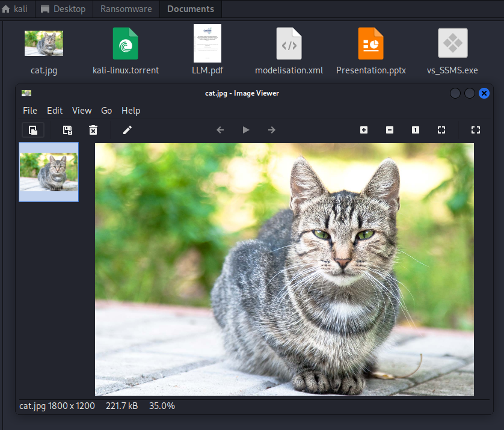This screenshot has height=430, width=504.
Task: Switch to the Ransomware tab
Action: tap(126, 9)
